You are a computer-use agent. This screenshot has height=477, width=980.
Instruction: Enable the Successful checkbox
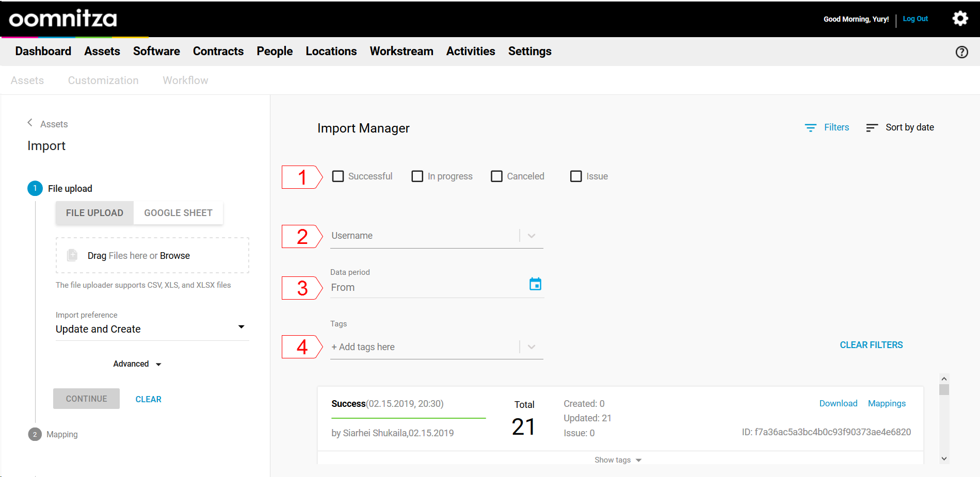(338, 176)
